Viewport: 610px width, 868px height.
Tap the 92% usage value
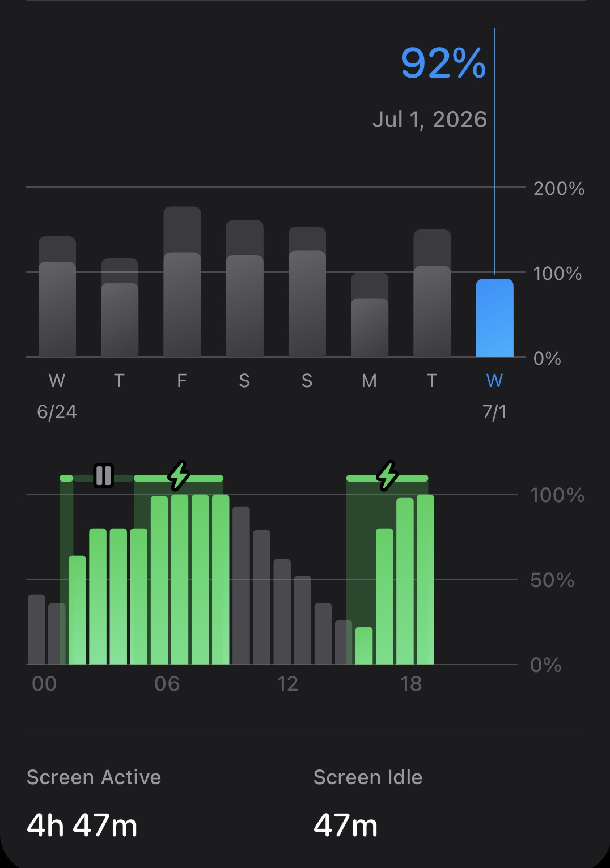pos(443,63)
